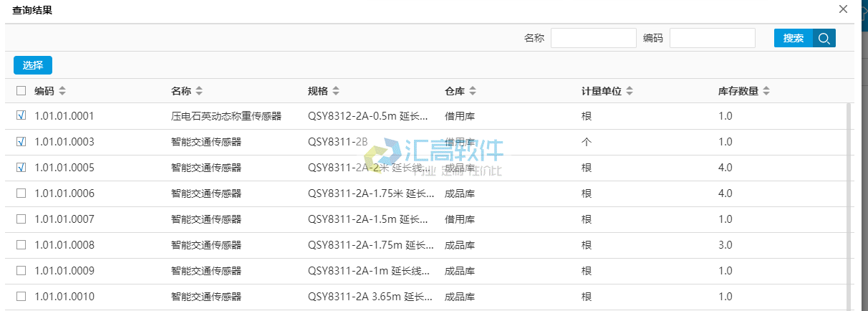Sort by 名称 column arrows
The height and width of the screenshot is (311, 868).
199,91
